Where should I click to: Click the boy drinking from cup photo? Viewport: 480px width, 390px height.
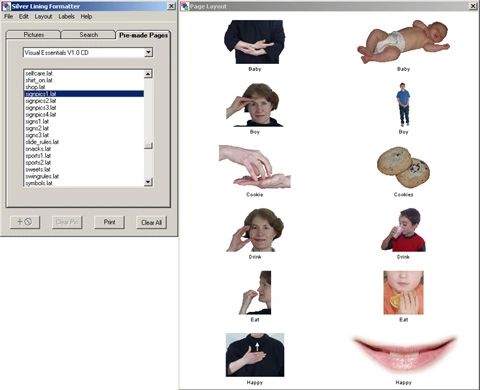[403, 230]
